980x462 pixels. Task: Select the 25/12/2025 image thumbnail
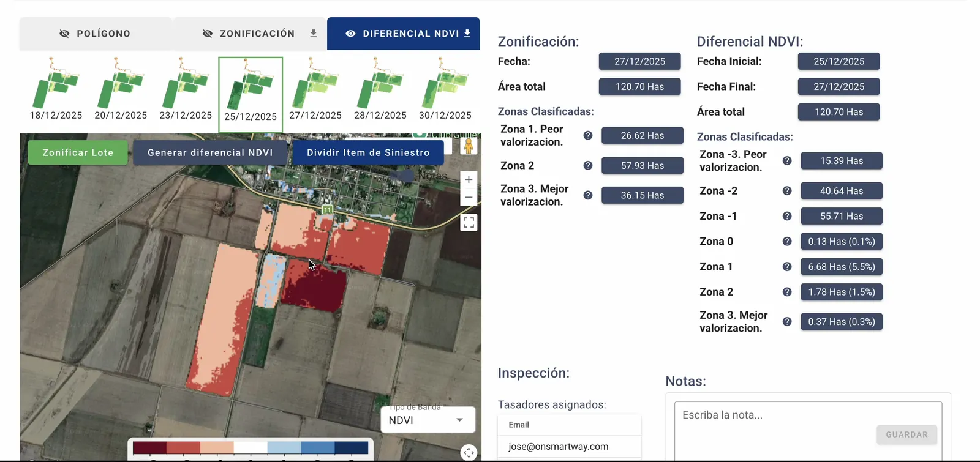251,94
